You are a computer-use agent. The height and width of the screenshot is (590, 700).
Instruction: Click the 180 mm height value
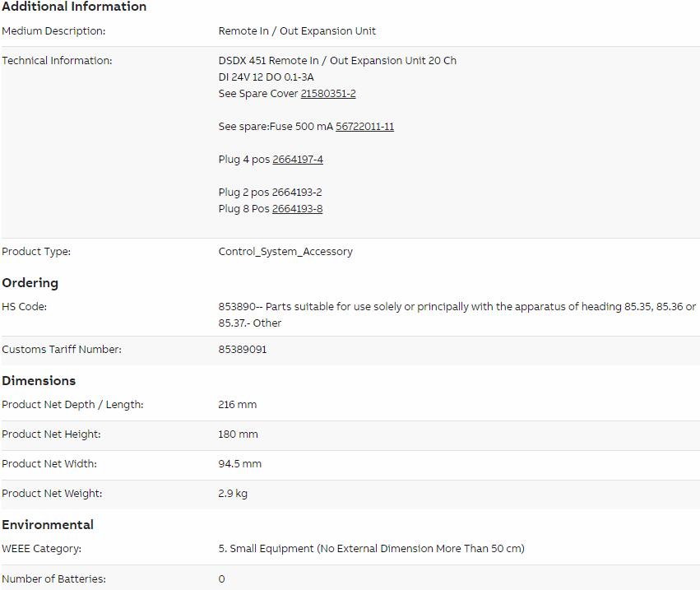pos(238,434)
